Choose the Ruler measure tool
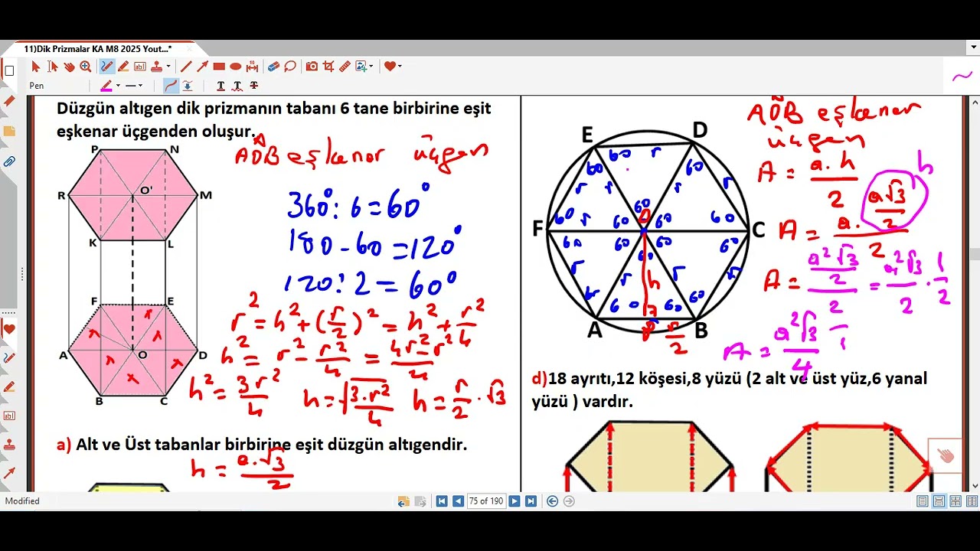This screenshot has width=980, height=551. (345, 67)
